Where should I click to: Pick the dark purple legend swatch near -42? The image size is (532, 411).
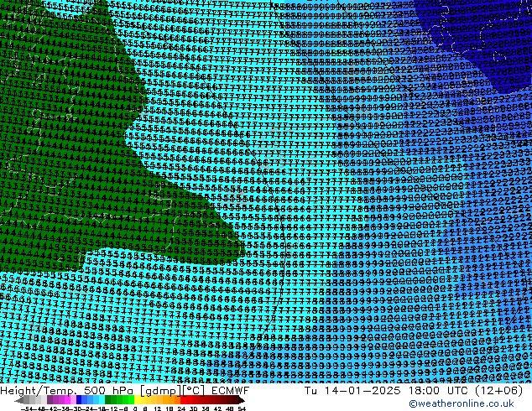coord(50,399)
